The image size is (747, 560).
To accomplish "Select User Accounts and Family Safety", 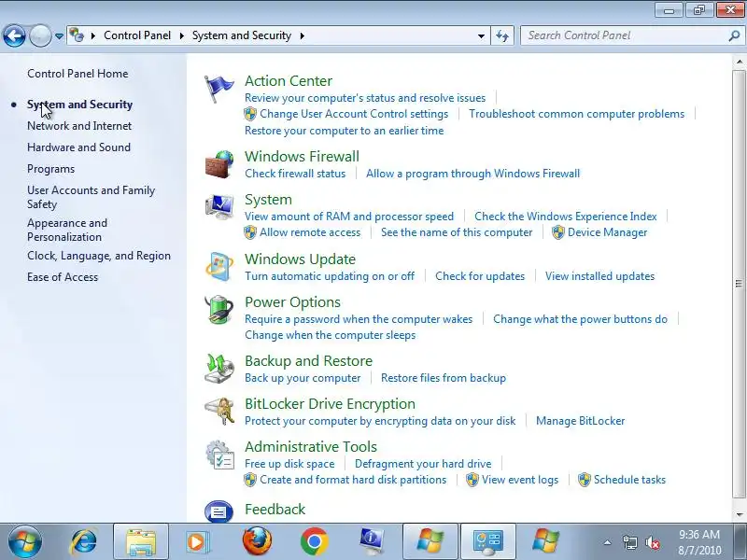I will coord(91,197).
